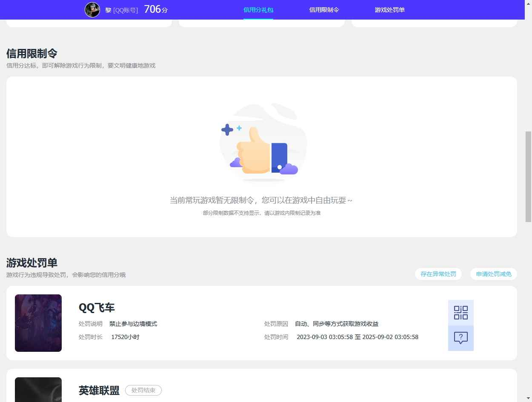Screen dimensions: 532x402
Task: Click 存在异常处罚 button
Action: (438, 274)
